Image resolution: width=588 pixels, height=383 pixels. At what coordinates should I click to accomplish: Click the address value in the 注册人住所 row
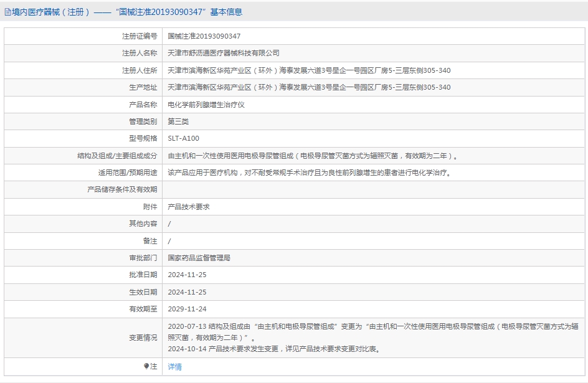coord(309,70)
